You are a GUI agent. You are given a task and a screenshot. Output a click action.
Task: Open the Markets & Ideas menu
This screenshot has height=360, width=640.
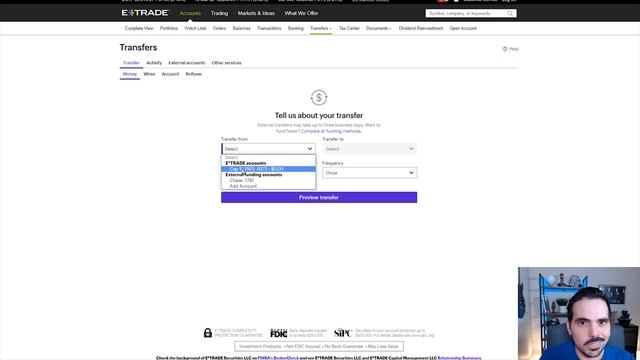[256, 13]
